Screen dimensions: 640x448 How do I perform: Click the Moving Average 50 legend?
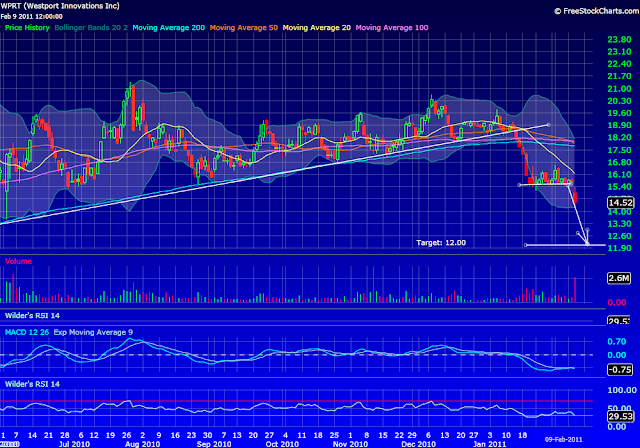coord(244,28)
